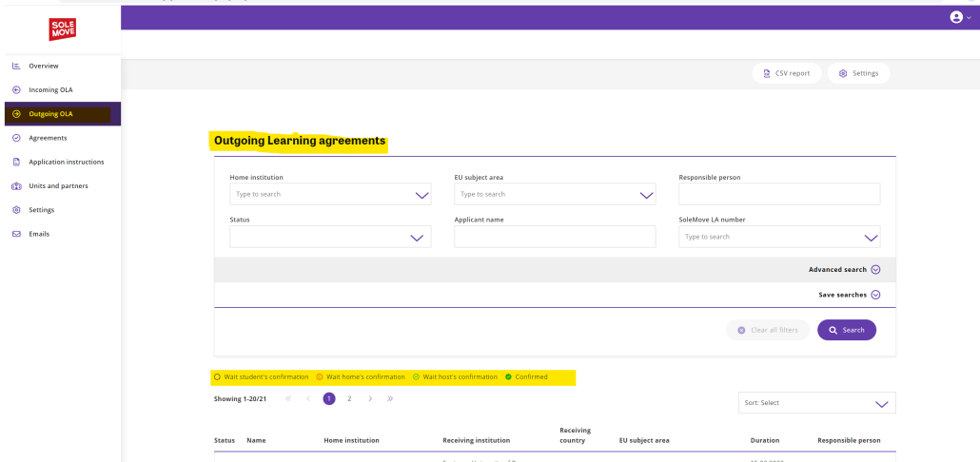This screenshot has height=462, width=980.
Task: Click the Outgoing OLA arrow icon
Action: point(17,114)
